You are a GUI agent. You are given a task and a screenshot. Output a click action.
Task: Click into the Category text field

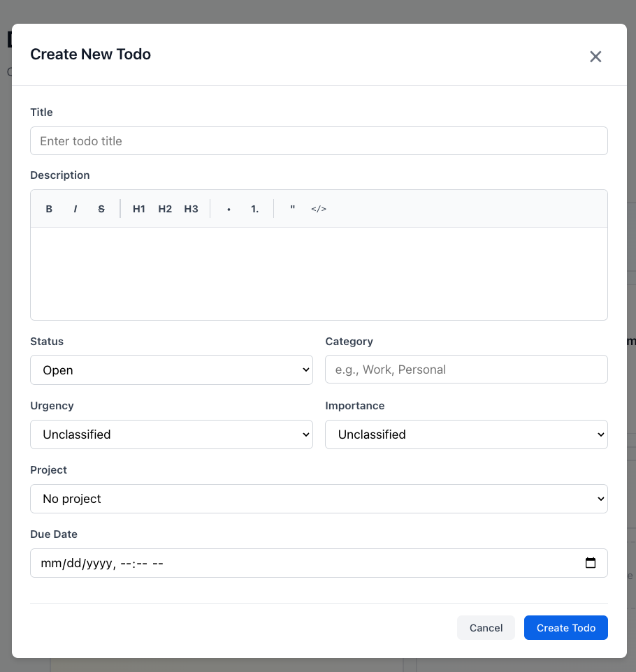(466, 370)
